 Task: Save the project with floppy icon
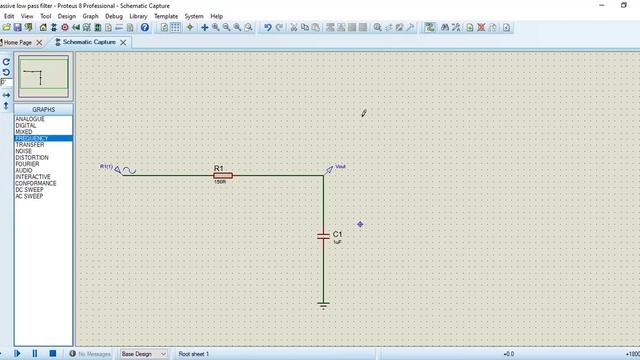coord(17,27)
